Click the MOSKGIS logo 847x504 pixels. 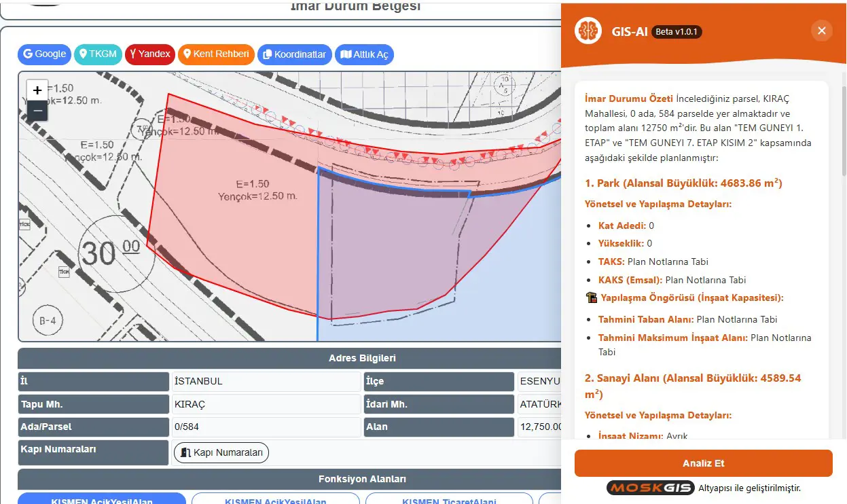pos(651,488)
